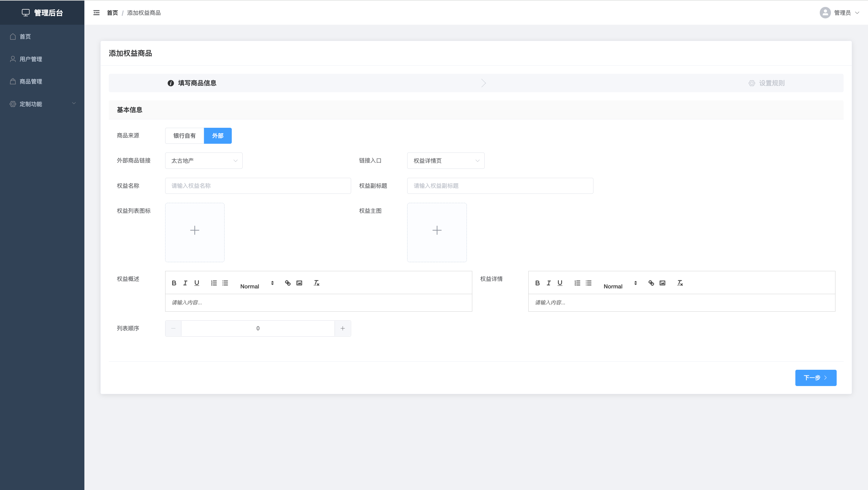Image resolution: width=868 pixels, height=490 pixels.
Task: Insert link in 权益概述 editor
Action: pyautogui.click(x=288, y=283)
